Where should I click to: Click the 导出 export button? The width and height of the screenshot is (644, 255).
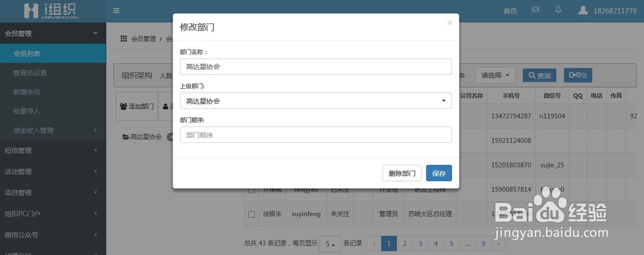click(x=578, y=75)
